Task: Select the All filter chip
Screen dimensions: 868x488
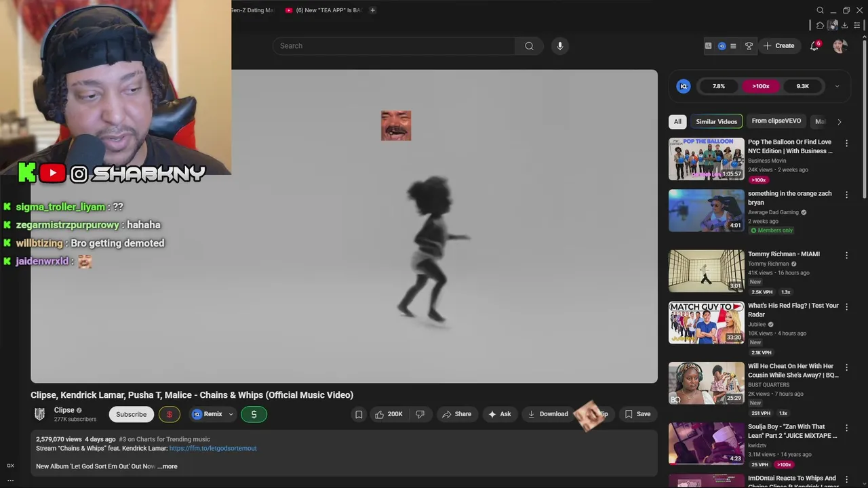Action: pyautogui.click(x=677, y=121)
